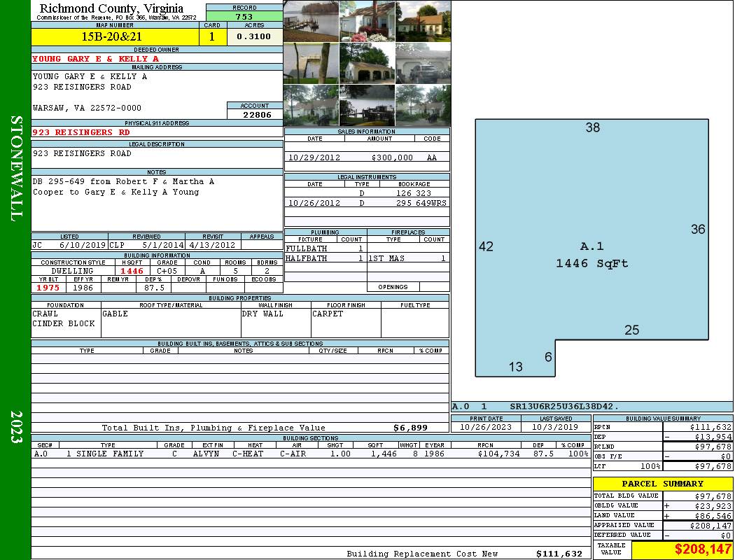Select roof type GABLE
Image resolution: width=735 pixels, height=560 pixels.
point(115,314)
